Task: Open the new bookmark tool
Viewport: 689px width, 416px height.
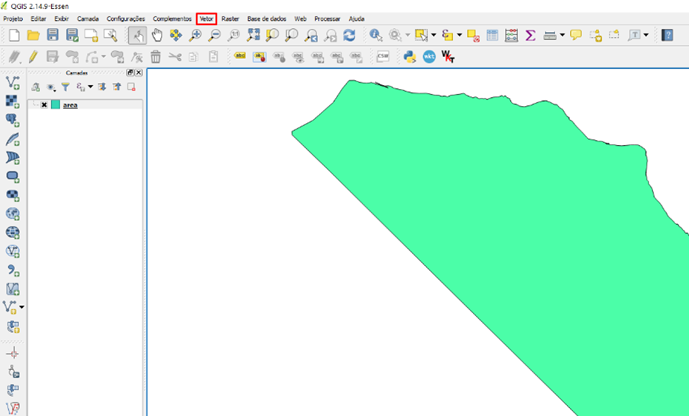Action: [x=595, y=35]
